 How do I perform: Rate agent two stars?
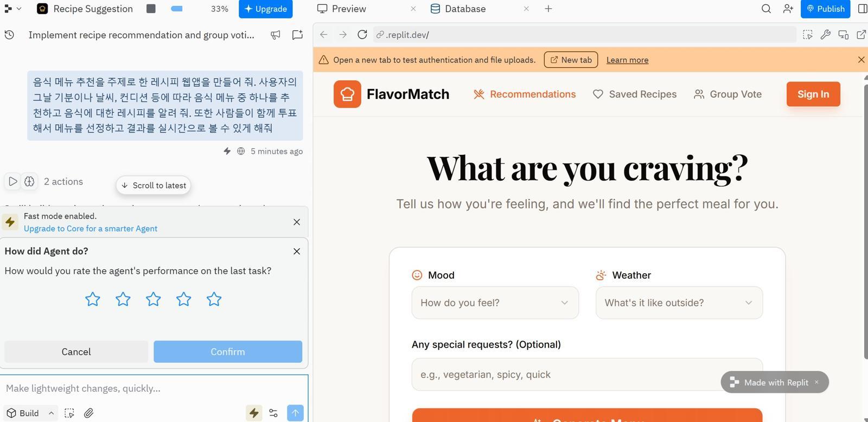click(123, 299)
